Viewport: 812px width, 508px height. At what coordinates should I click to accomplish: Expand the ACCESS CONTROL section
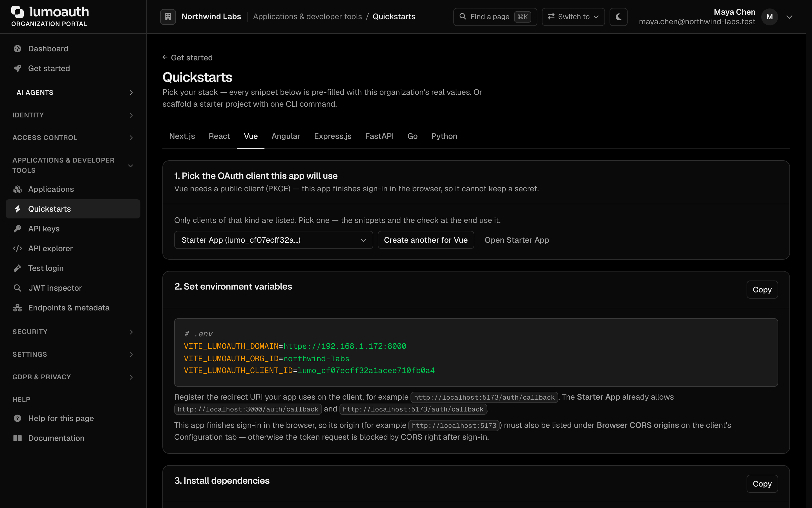click(x=73, y=138)
